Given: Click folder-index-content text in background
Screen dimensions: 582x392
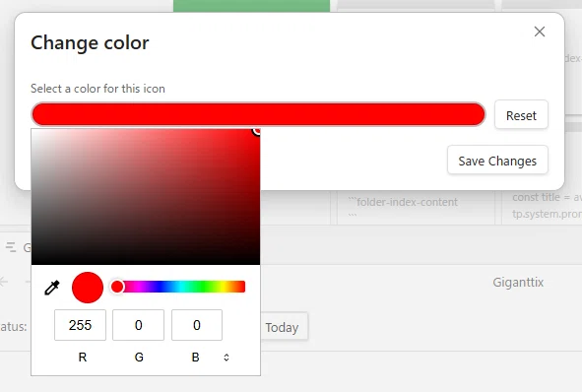Looking at the screenshot, I should point(407,202).
